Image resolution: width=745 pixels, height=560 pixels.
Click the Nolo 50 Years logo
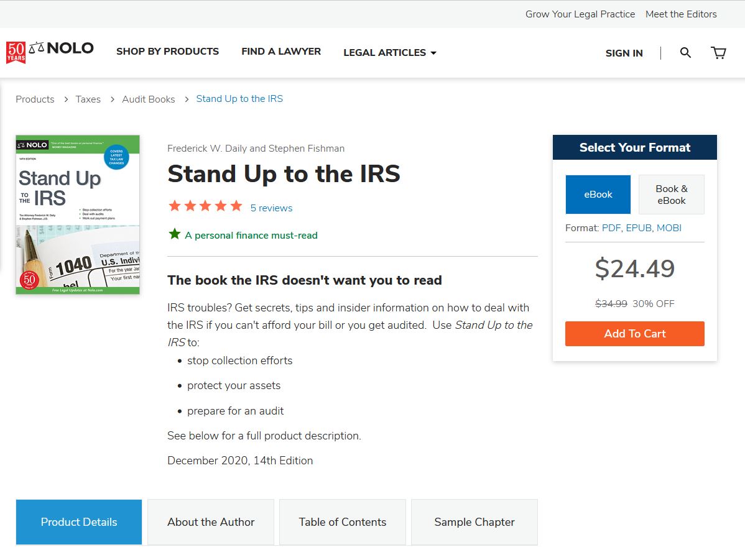(x=50, y=52)
